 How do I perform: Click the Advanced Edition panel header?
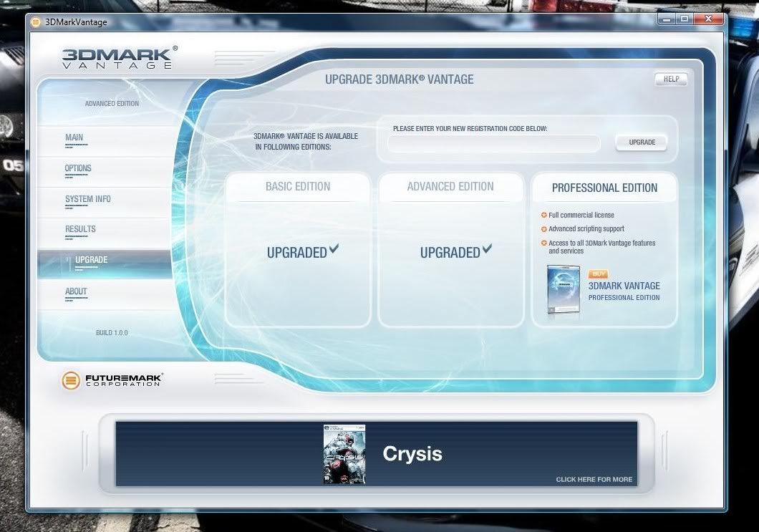tap(450, 186)
